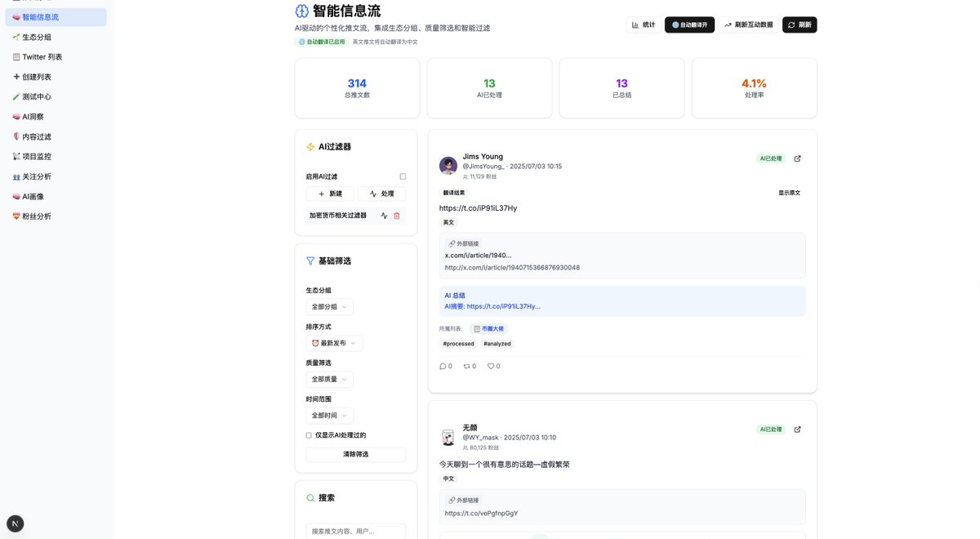Open the 生态分组 sidebar section
Viewport: 980px width, 539px height.
tap(36, 37)
